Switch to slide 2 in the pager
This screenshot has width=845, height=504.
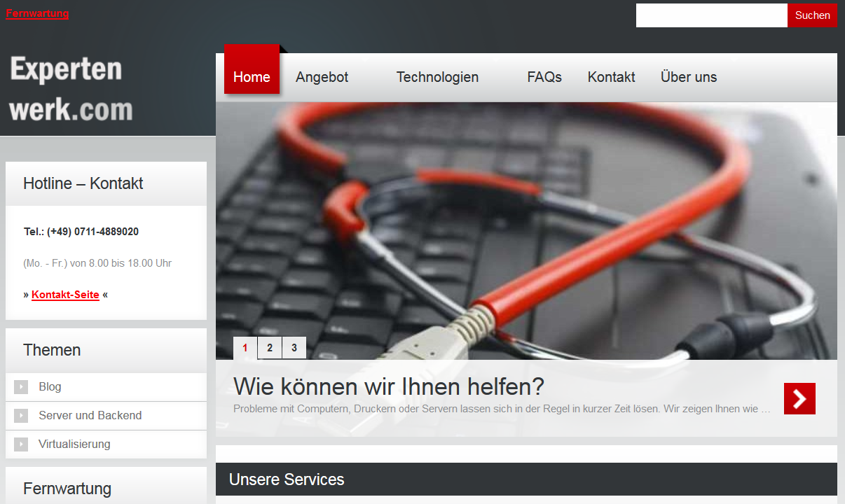pos(270,348)
